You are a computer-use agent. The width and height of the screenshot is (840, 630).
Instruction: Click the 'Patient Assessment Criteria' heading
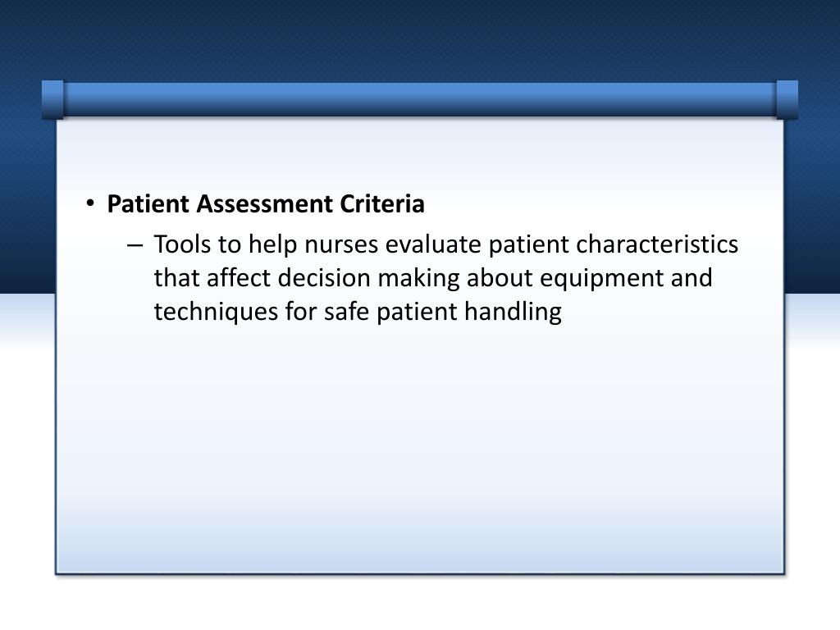click(x=266, y=204)
